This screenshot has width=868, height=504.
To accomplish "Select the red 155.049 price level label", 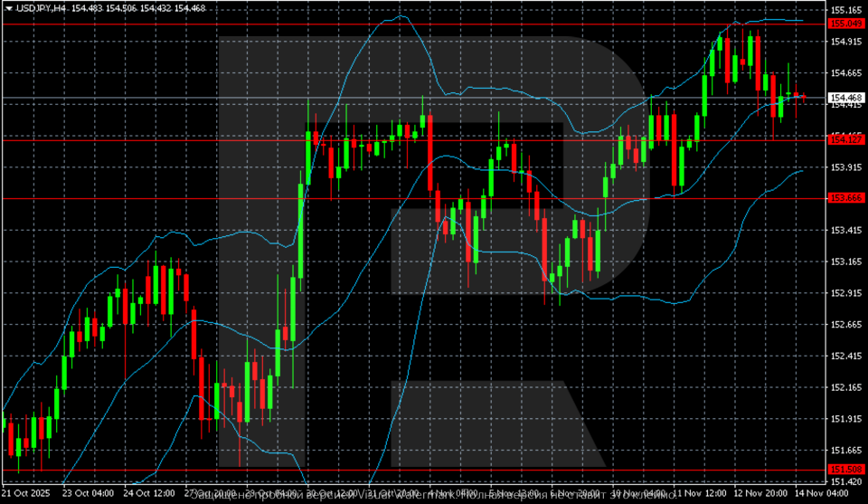I will [x=844, y=23].
